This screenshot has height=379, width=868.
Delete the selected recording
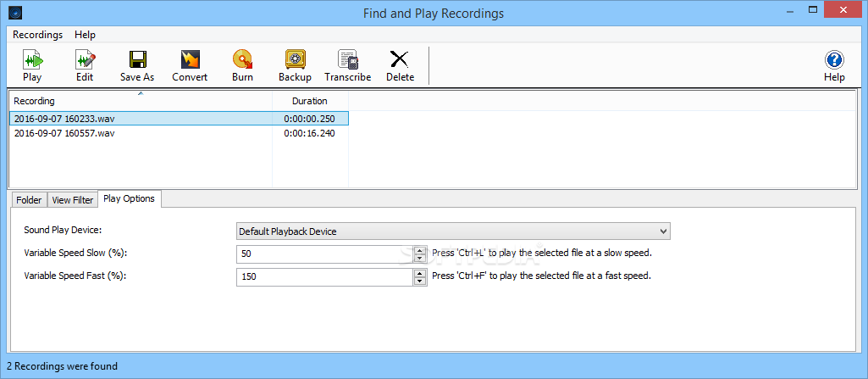coord(401,65)
